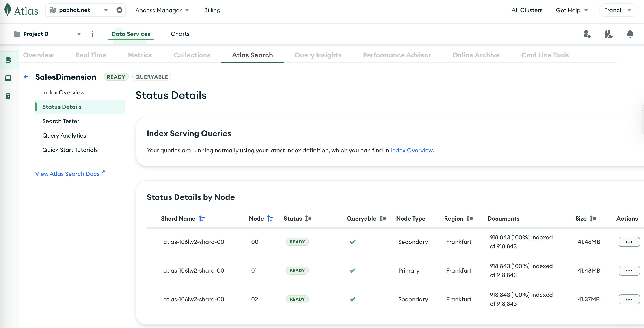Viewport: 644px width, 328px height.
Task: Open the Real Time tab
Action: click(91, 55)
